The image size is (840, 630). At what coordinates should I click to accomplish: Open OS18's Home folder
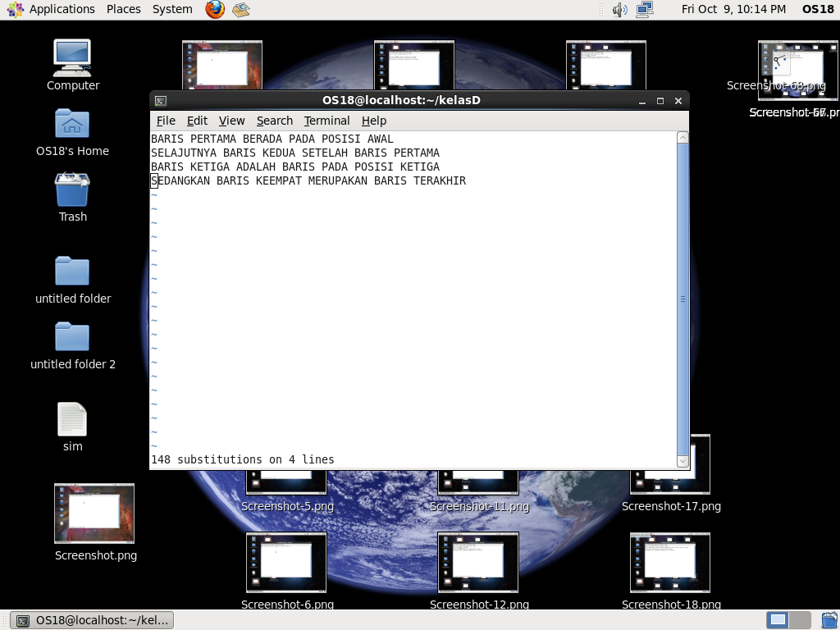(x=72, y=123)
